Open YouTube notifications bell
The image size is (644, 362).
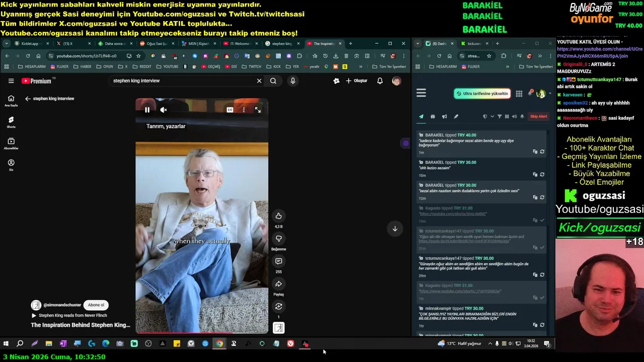(x=380, y=80)
